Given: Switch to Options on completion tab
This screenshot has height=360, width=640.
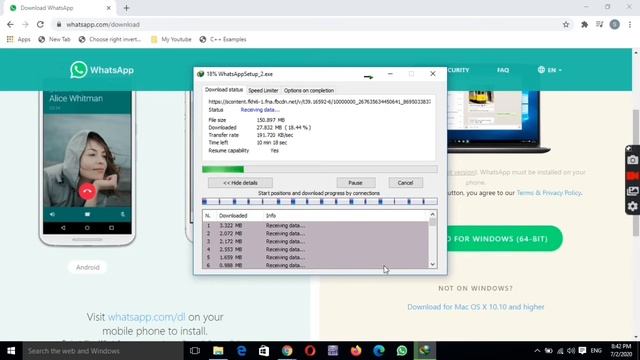Looking at the screenshot, I should pos(309,90).
